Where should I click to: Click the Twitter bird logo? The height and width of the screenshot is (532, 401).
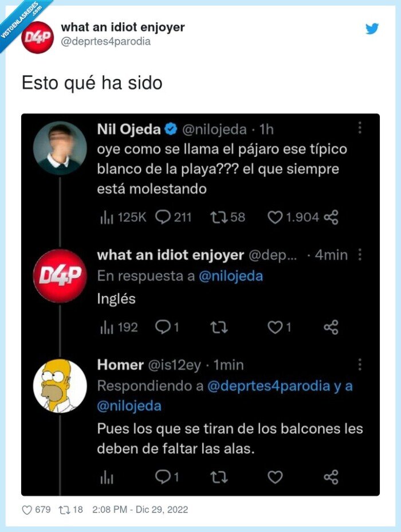click(372, 28)
